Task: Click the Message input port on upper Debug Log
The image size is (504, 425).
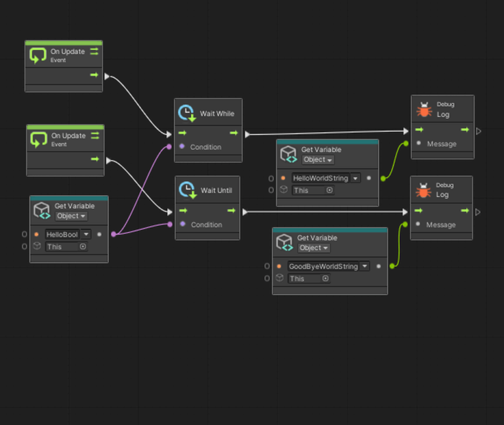Action: click(418, 143)
